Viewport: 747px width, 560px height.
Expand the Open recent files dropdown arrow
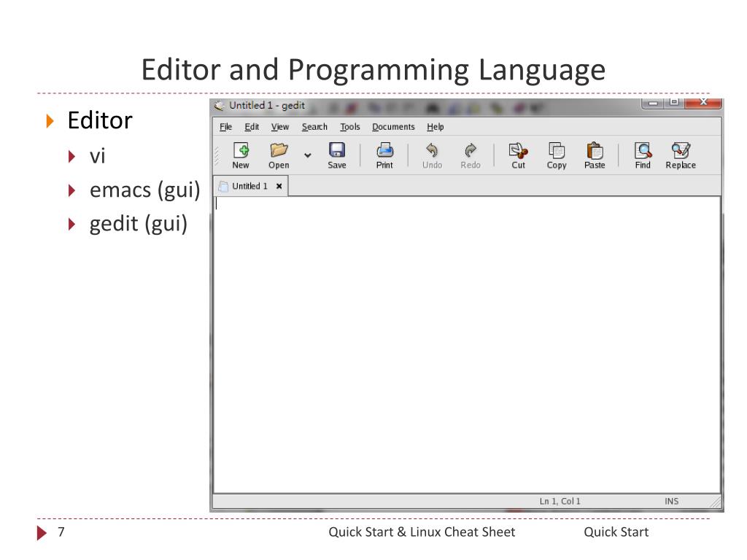[308, 155]
